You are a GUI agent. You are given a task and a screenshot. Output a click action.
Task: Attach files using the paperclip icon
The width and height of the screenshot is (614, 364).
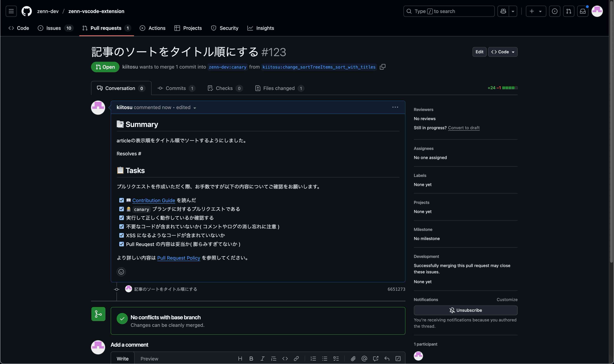pyautogui.click(x=353, y=359)
